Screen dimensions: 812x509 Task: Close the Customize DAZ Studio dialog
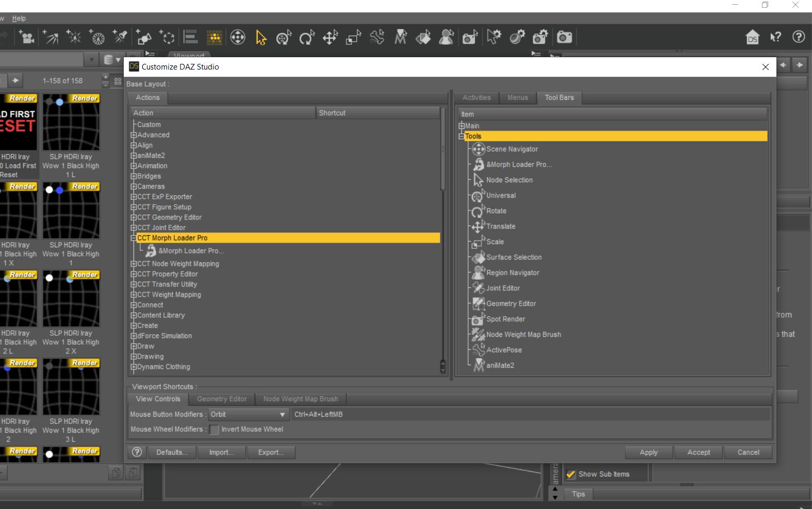(766, 67)
